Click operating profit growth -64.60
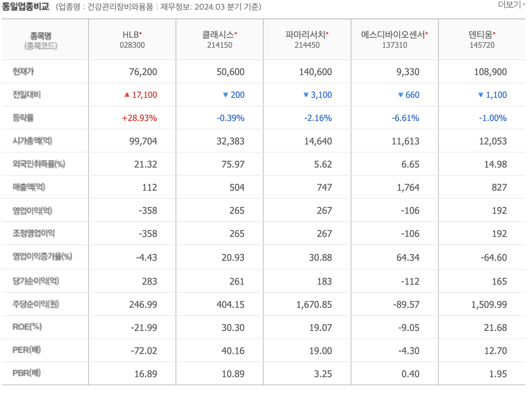 point(494,257)
